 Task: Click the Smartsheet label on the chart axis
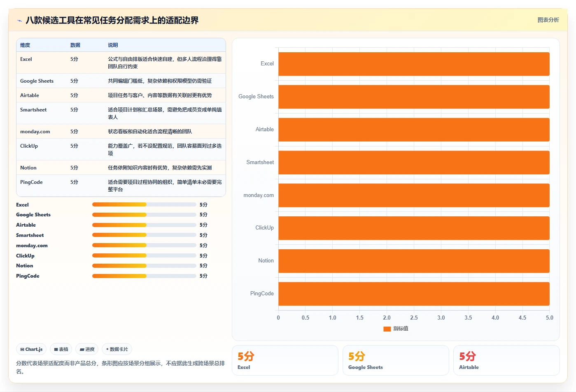[260, 162]
